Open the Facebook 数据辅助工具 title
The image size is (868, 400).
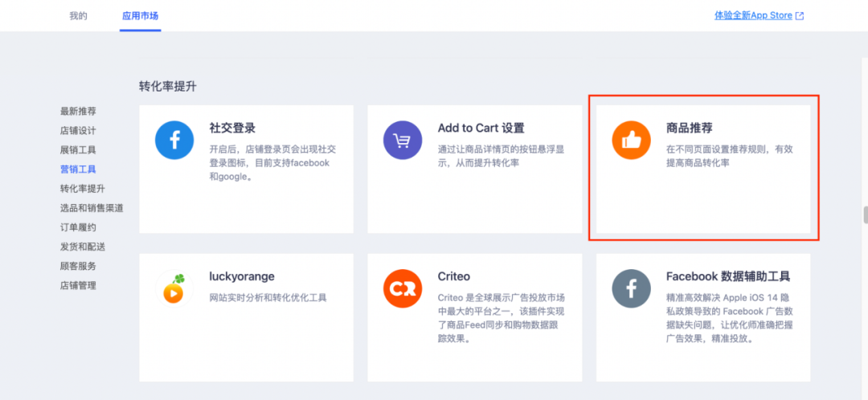point(728,276)
